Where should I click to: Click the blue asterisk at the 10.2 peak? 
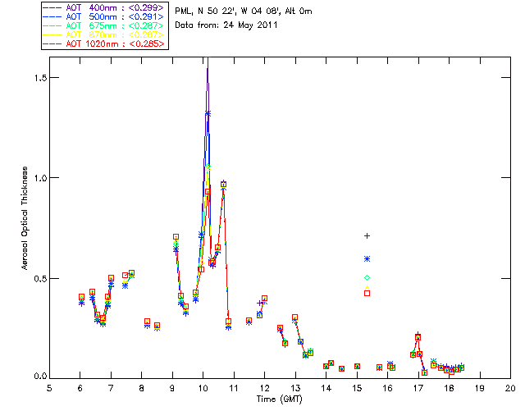tap(208, 113)
